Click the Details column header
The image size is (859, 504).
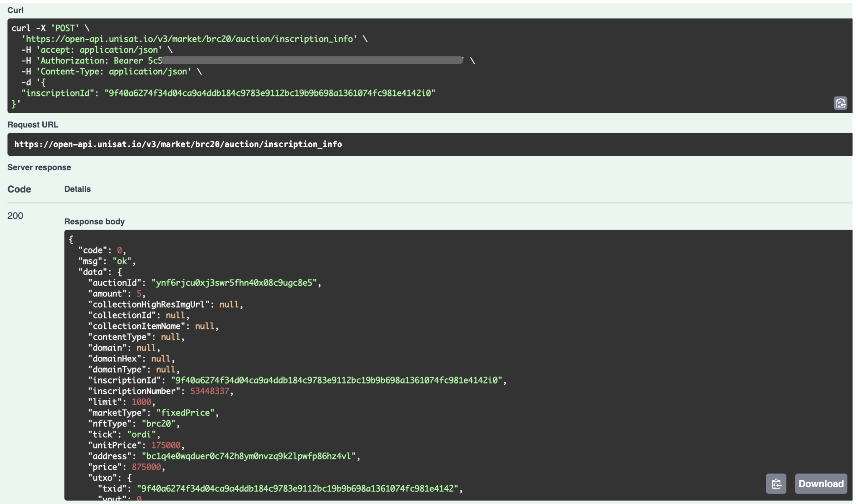[77, 189]
